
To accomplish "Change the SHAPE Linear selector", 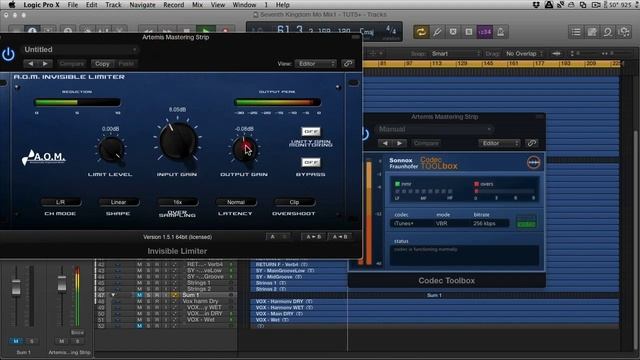I will [118, 202].
